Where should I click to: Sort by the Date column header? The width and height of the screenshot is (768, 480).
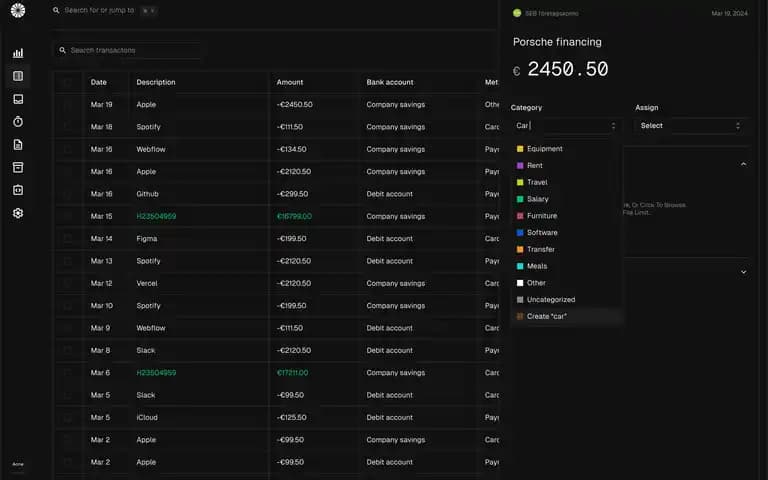pyautogui.click(x=98, y=82)
